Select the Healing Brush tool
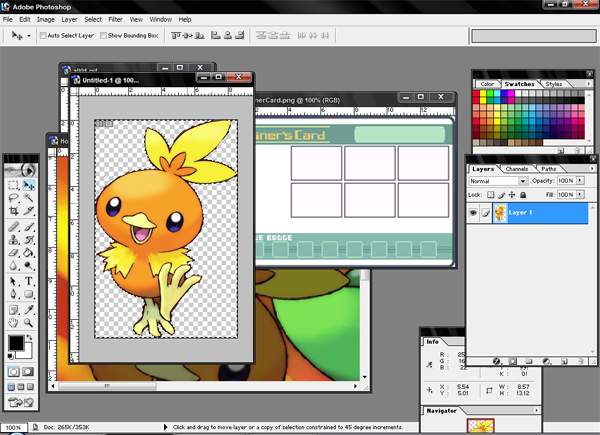Viewport: 600px width, 435px height. pyautogui.click(x=14, y=227)
